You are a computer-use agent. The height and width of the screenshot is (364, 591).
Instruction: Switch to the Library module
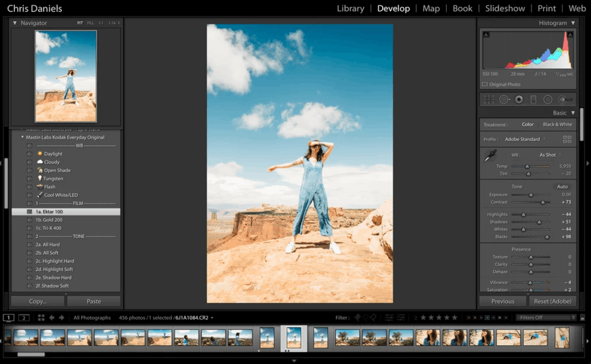tap(351, 8)
